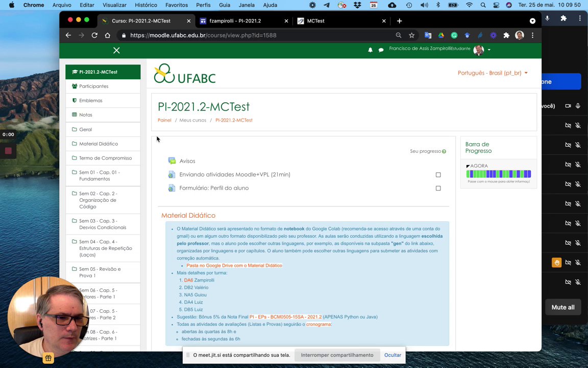Click the zoom magnifier in address bar

(x=398, y=35)
